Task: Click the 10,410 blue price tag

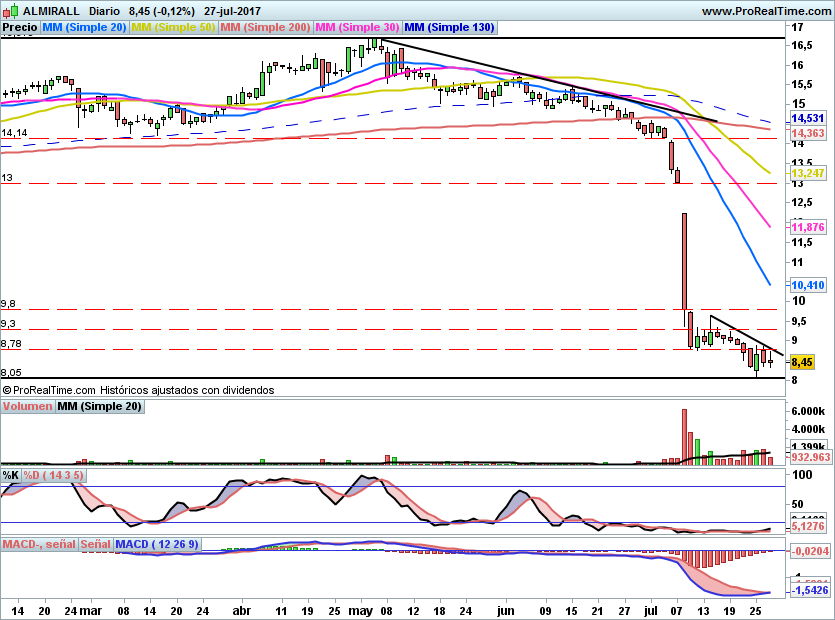Action: point(808,285)
